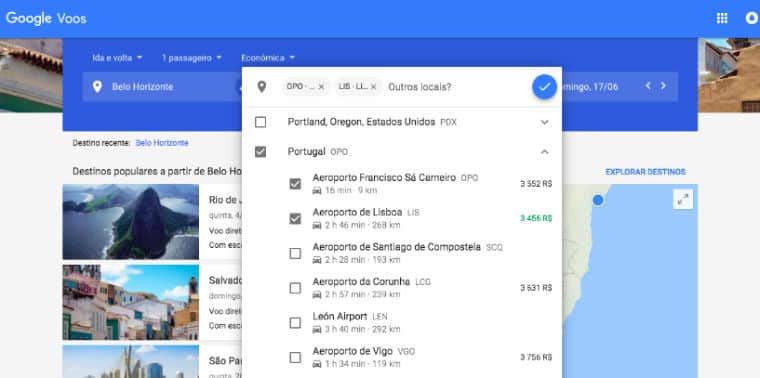760x378 pixels.
Task: Click the Google Voos logo
Action: (46, 18)
